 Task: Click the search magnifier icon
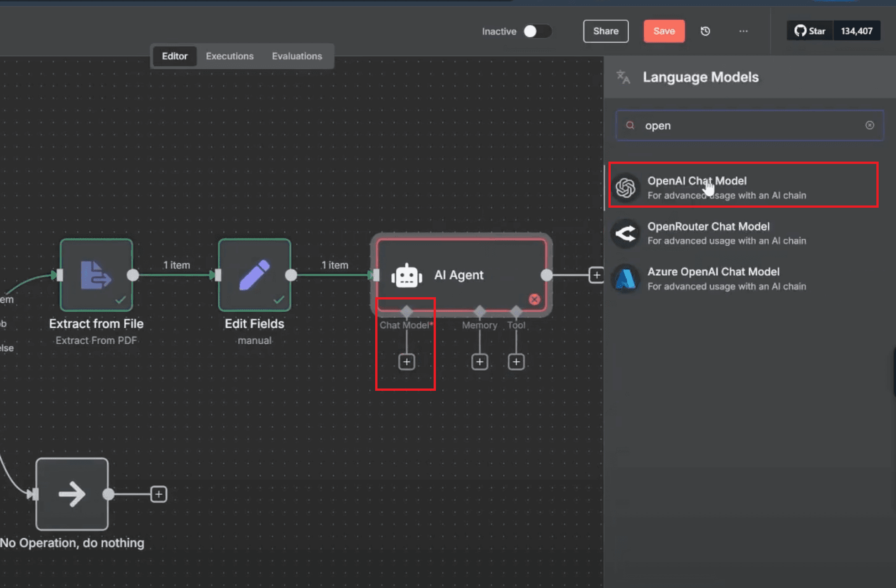click(630, 126)
